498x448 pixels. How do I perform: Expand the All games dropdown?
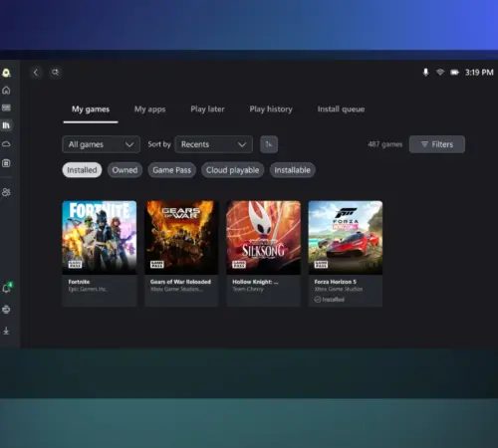tap(101, 144)
